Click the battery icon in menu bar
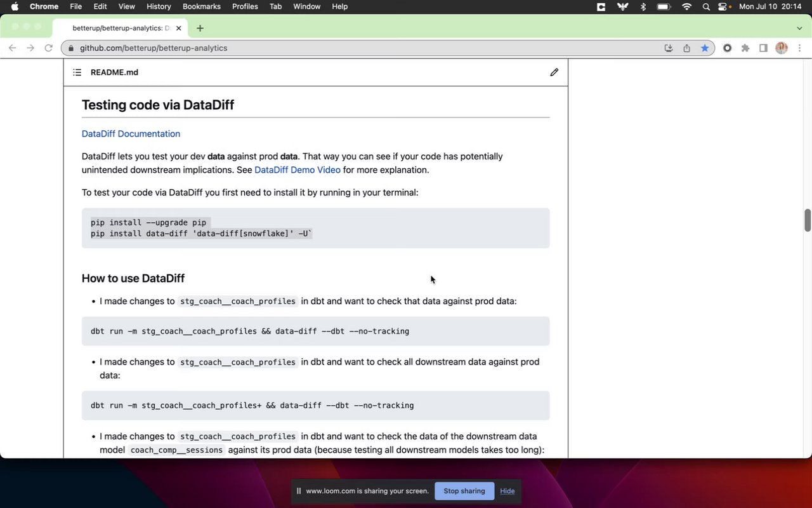 (664, 6)
